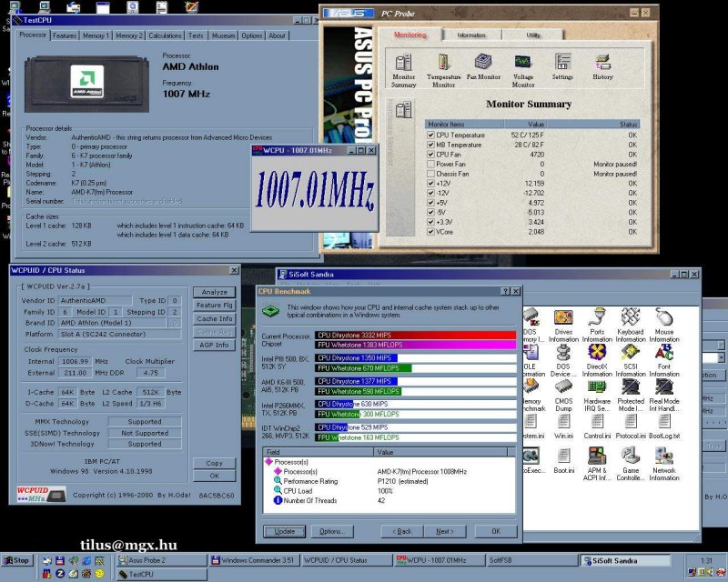Switch to Windows Commander 3.51 taskbar button

coord(255,560)
